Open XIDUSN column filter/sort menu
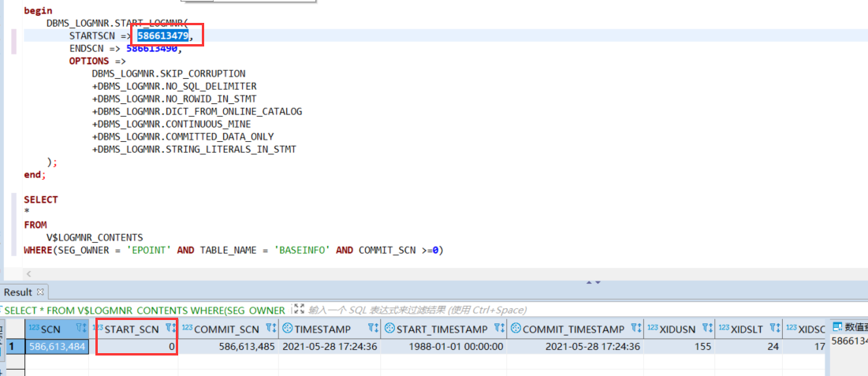 click(706, 328)
